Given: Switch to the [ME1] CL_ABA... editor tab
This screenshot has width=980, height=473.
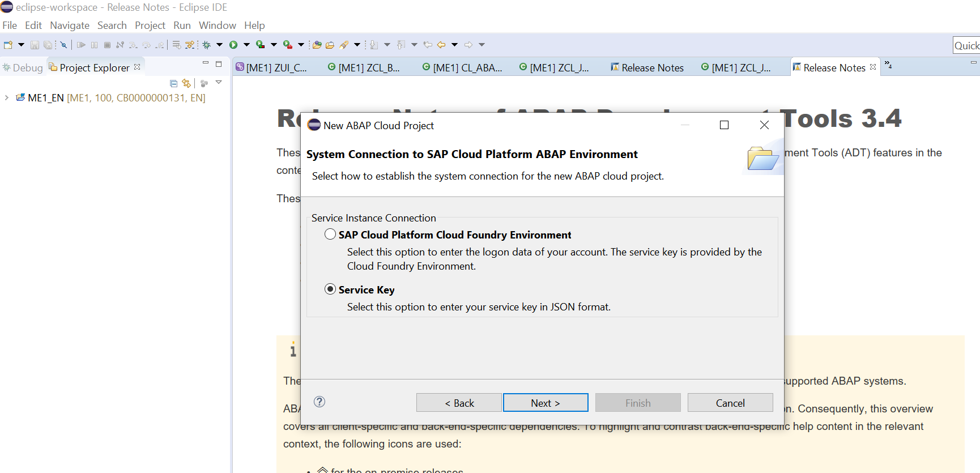Looking at the screenshot, I should click(462, 67).
